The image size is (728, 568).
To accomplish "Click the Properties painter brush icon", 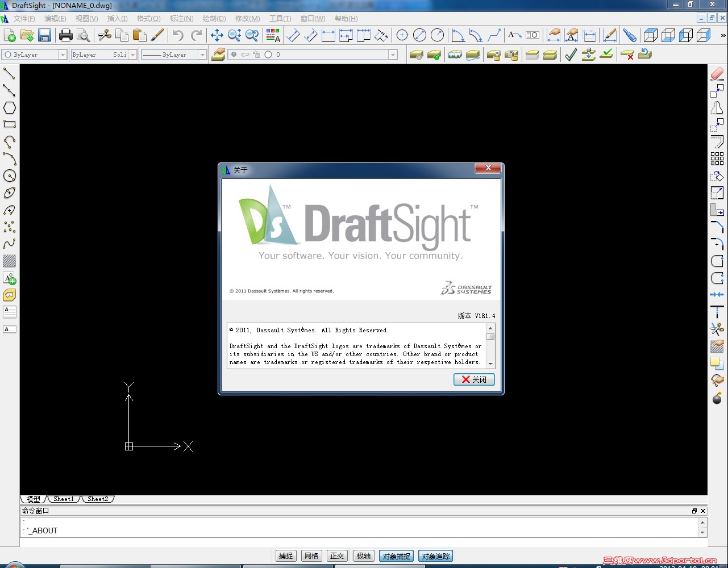I will [157, 35].
